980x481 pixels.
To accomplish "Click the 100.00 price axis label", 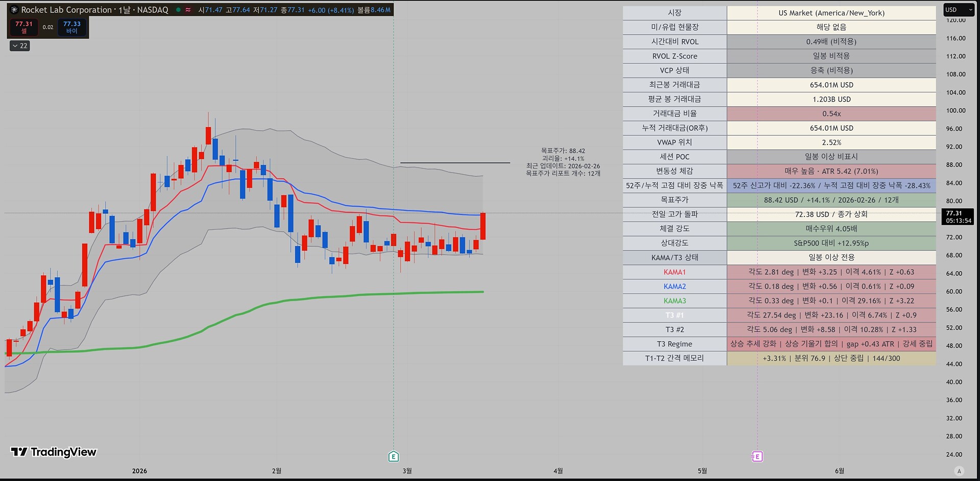I will pyautogui.click(x=956, y=110).
